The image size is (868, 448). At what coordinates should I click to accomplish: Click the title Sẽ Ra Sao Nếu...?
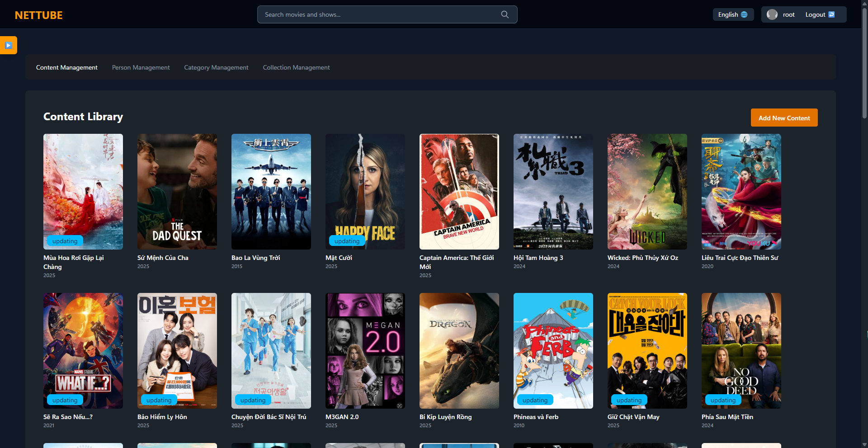point(68,417)
